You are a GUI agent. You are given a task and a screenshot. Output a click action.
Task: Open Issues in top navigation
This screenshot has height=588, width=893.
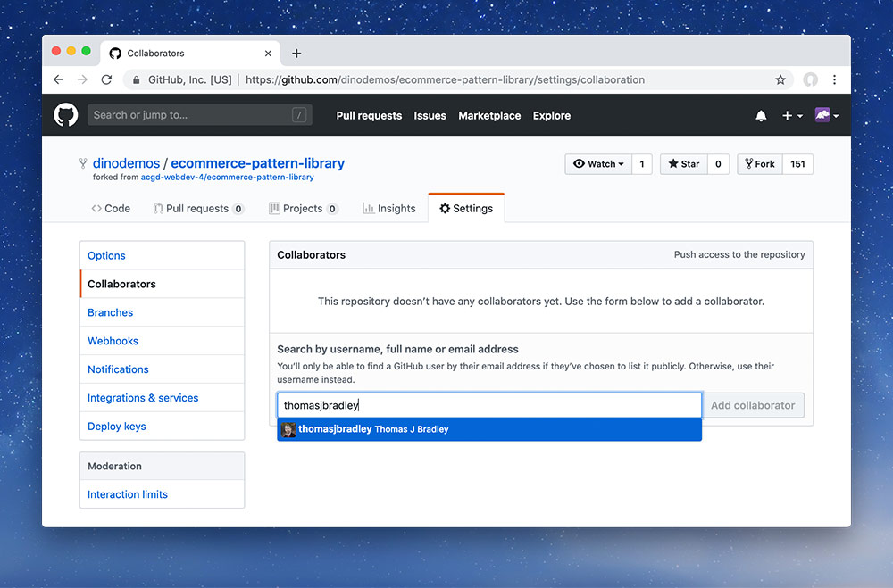[x=430, y=116]
